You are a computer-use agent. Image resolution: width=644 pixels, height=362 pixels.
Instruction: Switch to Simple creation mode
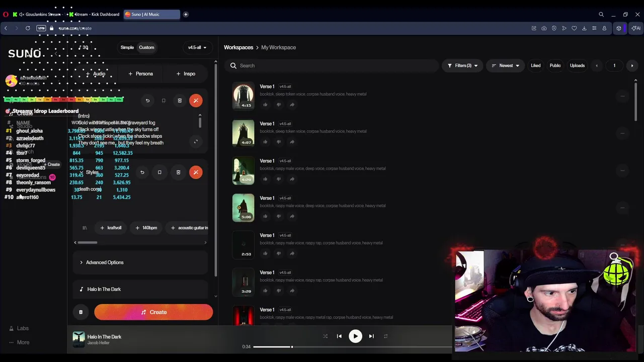point(127,47)
